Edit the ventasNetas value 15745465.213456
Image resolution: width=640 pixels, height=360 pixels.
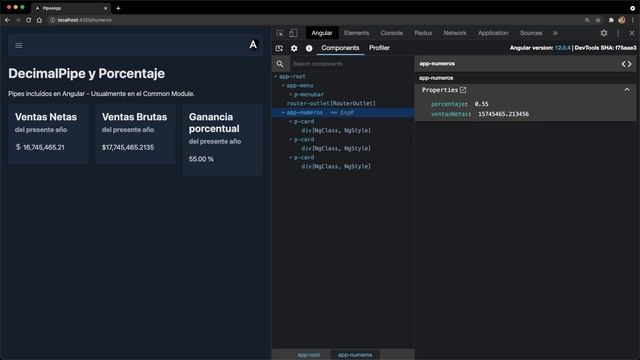(503, 114)
